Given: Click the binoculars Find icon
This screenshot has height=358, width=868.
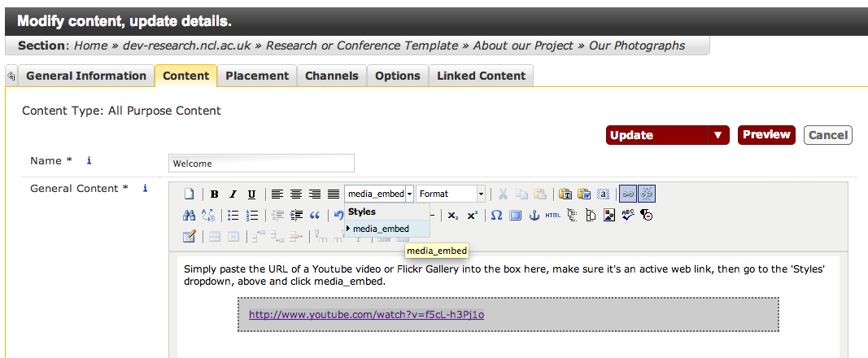Looking at the screenshot, I should [189, 216].
